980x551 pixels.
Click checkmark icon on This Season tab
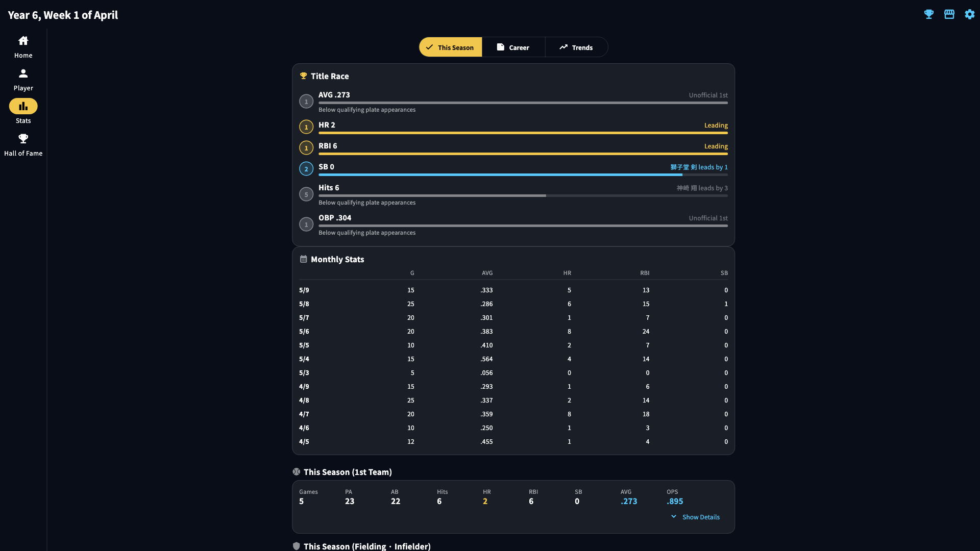[429, 47]
